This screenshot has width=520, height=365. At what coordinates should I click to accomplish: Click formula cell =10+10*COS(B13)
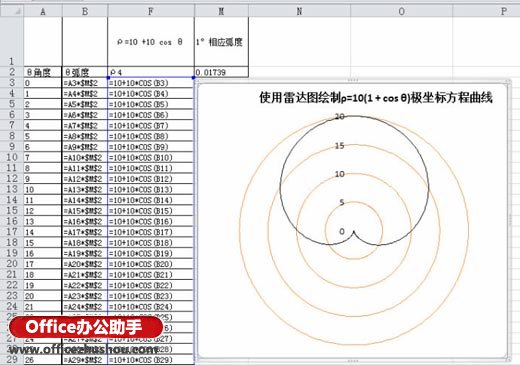tap(151, 189)
